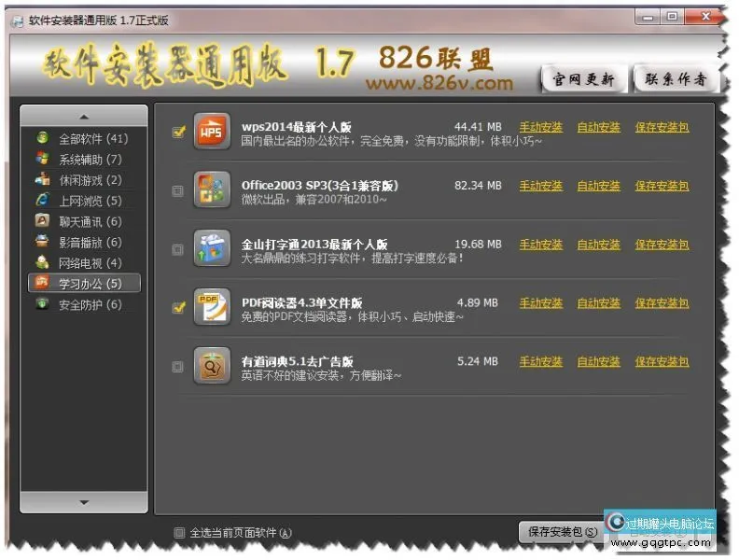This screenshot has width=739, height=560.
Task: Click 自动安装 for wps2014
Action: [x=598, y=127]
